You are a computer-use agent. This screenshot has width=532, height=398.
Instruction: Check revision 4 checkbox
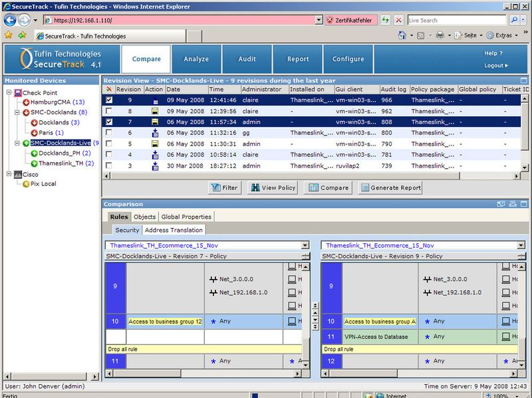108,155
